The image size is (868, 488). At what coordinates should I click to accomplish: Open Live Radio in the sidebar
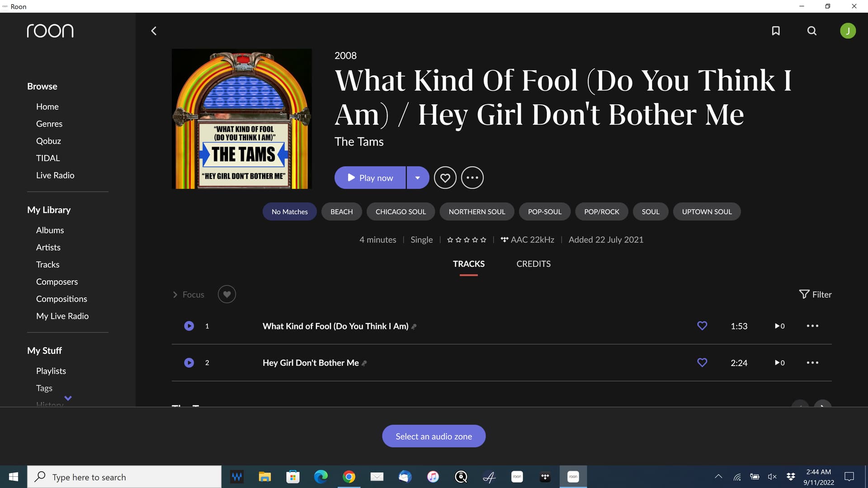click(55, 175)
